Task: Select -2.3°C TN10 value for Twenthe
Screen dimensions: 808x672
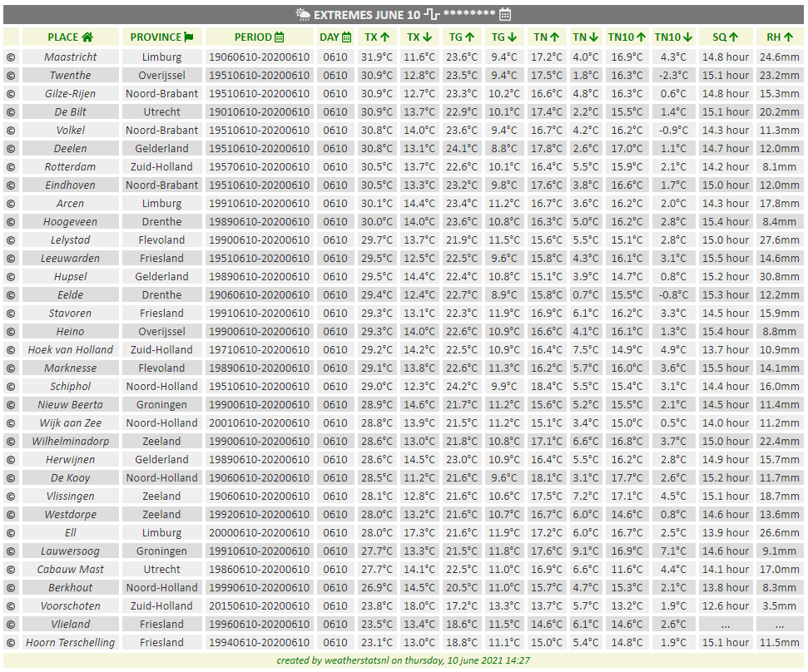Action: click(673, 76)
